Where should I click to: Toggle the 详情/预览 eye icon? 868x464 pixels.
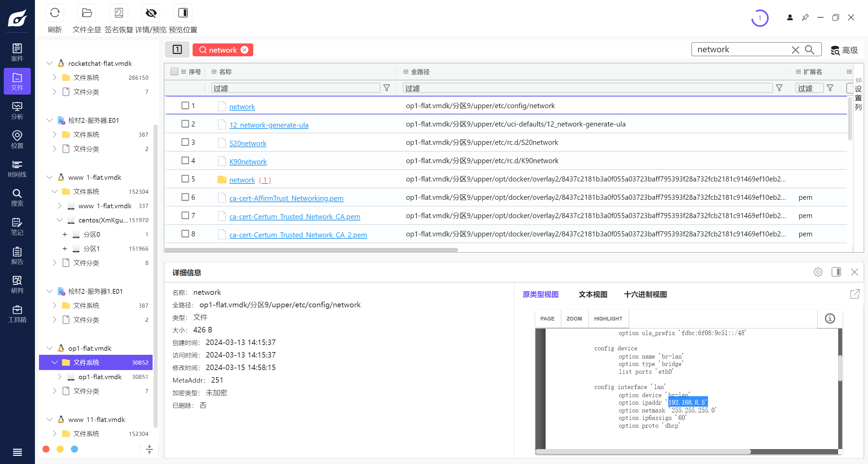click(151, 13)
